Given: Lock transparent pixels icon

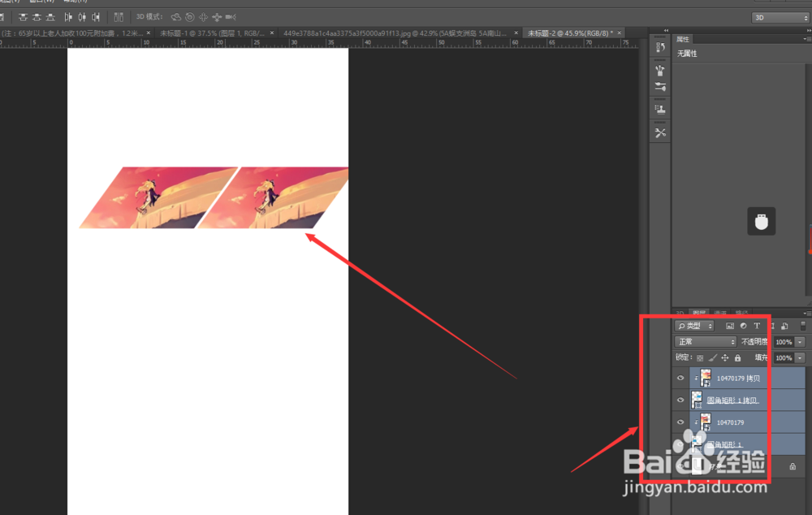Looking at the screenshot, I should (x=700, y=358).
